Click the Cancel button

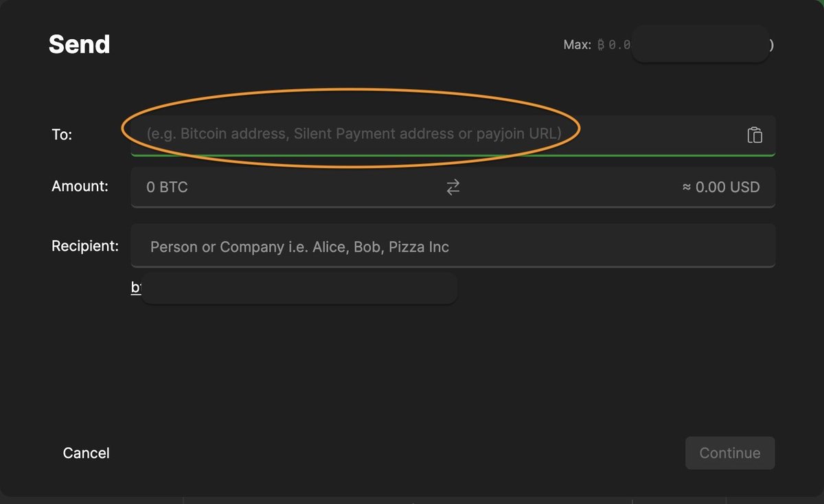(x=86, y=453)
